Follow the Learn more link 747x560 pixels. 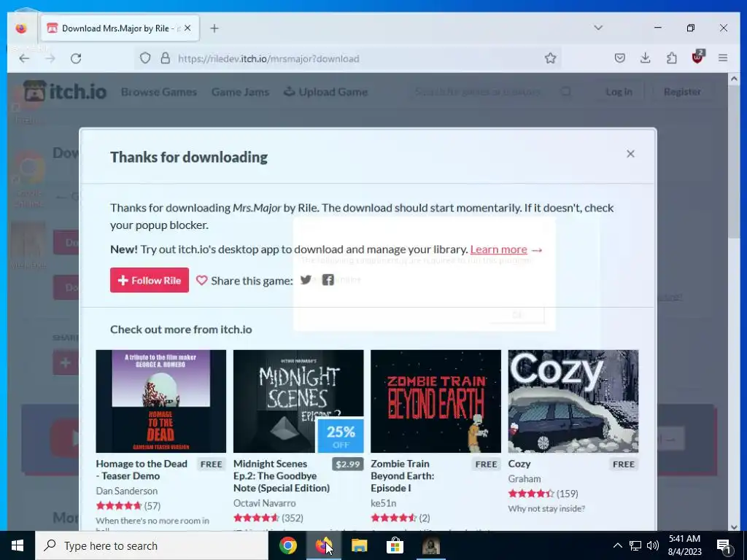pos(498,249)
